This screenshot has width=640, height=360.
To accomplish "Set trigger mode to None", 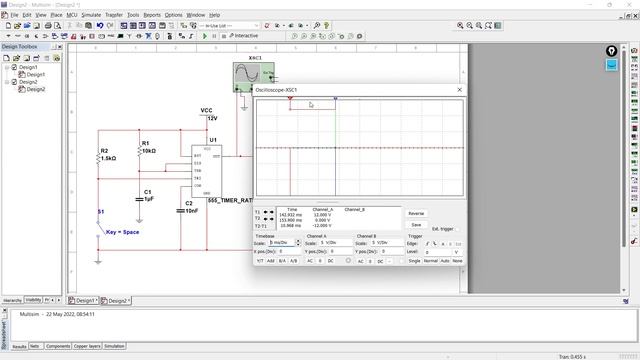I will coord(457,261).
